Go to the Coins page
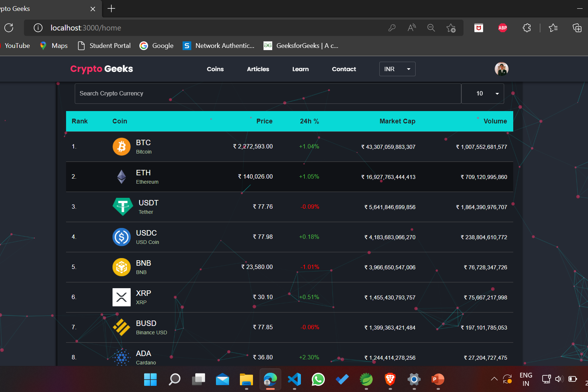588x392 pixels. (x=215, y=69)
